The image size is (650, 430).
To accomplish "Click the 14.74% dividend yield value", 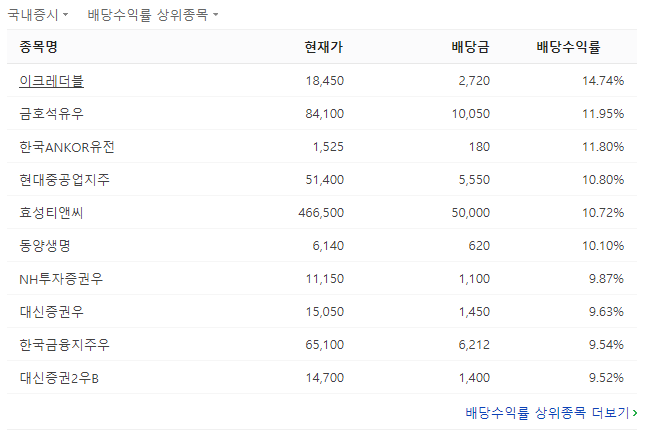I will click(x=603, y=81).
